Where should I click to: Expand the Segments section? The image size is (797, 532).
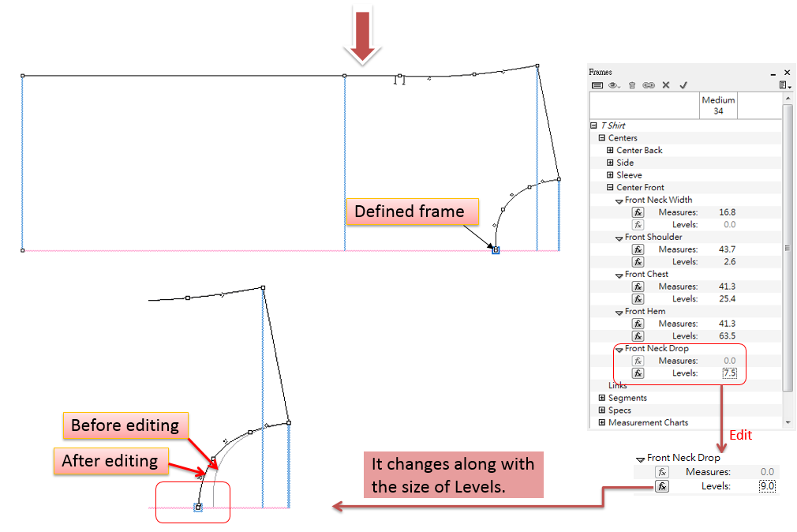(x=602, y=398)
